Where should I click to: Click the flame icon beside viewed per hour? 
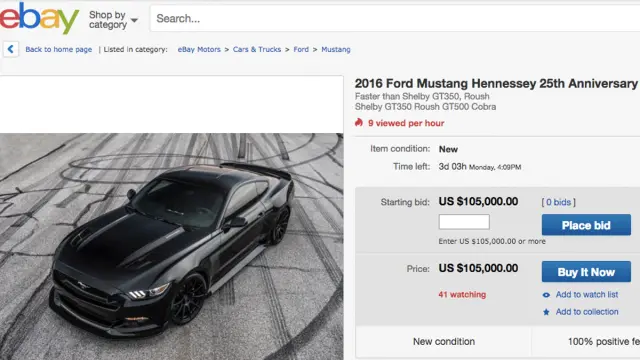pyautogui.click(x=359, y=122)
